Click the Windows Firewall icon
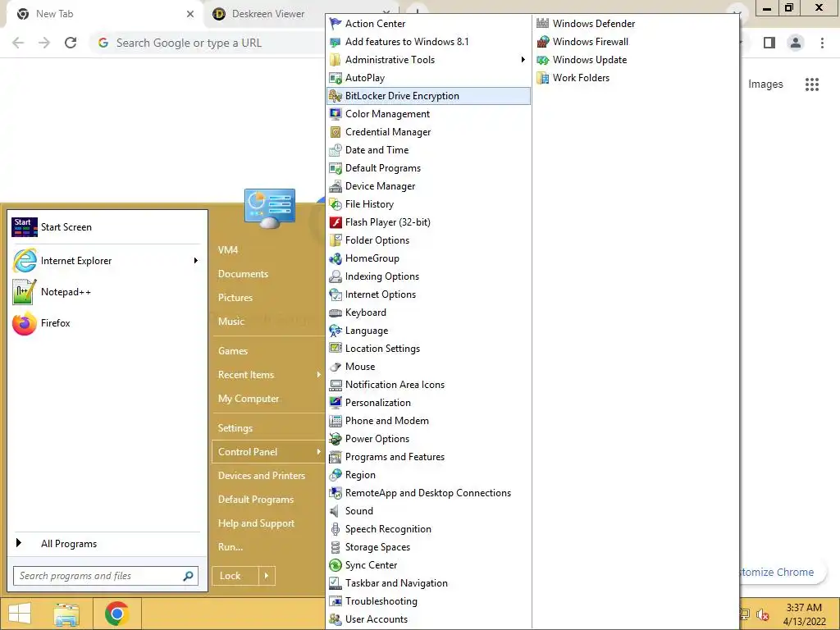The height and width of the screenshot is (630, 840). pyautogui.click(x=543, y=42)
